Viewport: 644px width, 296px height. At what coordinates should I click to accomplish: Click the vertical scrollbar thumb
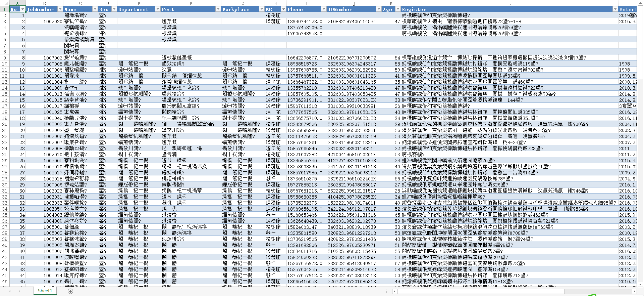point(640,42)
